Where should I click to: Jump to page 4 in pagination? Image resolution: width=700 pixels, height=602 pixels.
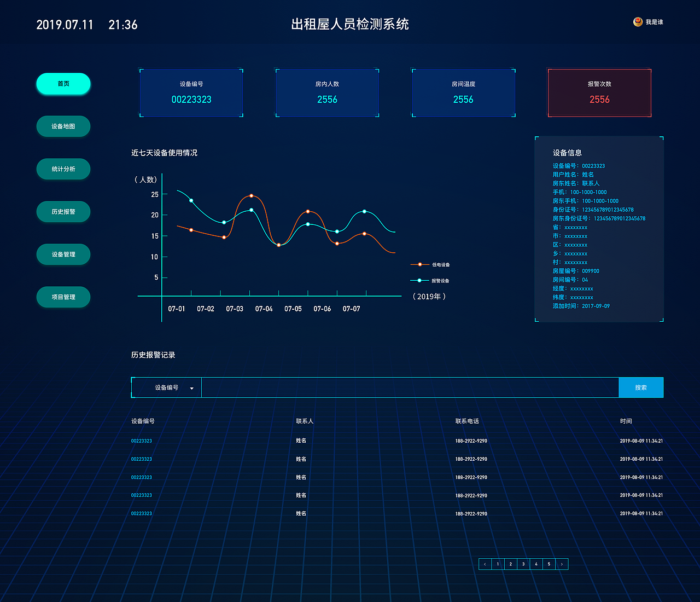pos(536,564)
